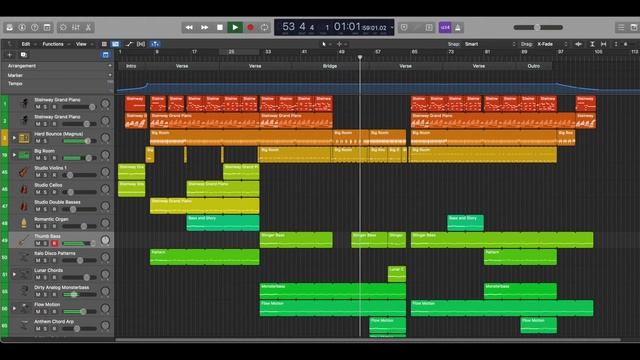Click the Studio Cellos instrument icon

24,189
